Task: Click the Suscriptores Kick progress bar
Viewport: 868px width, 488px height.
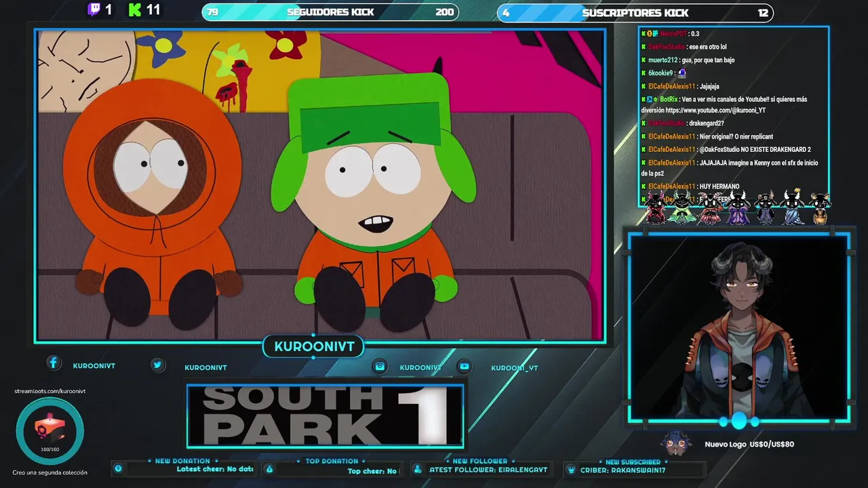Action: [635, 12]
